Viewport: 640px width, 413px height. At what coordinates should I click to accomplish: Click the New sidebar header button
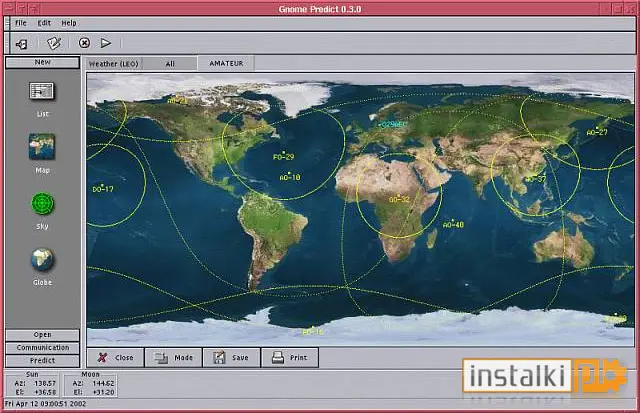point(42,62)
